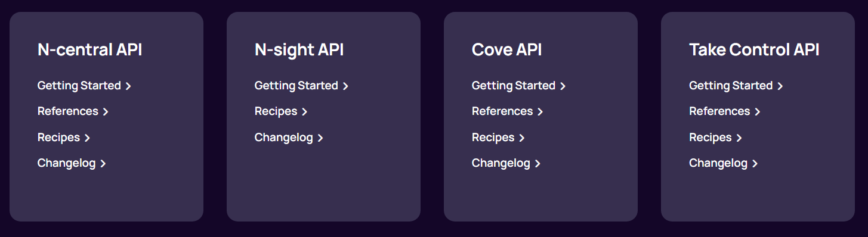Open N-sight API Getting Started link

tap(301, 86)
